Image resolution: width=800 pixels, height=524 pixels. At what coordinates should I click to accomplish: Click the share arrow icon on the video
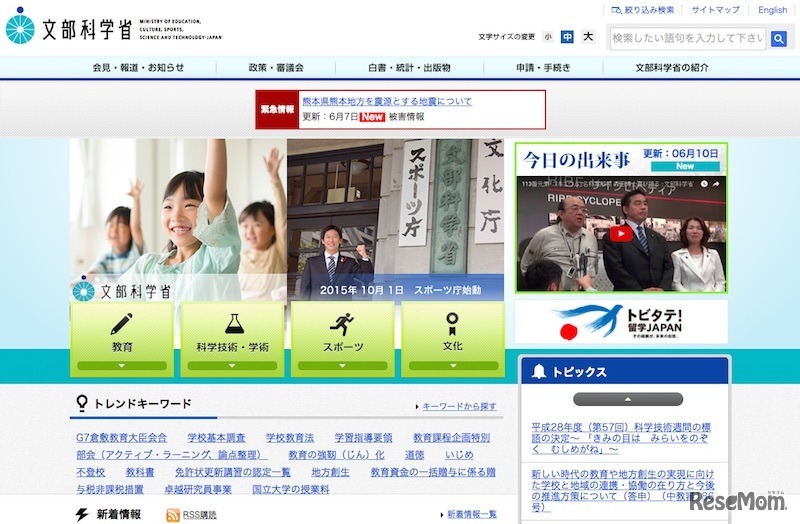pyautogui.click(x=716, y=184)
